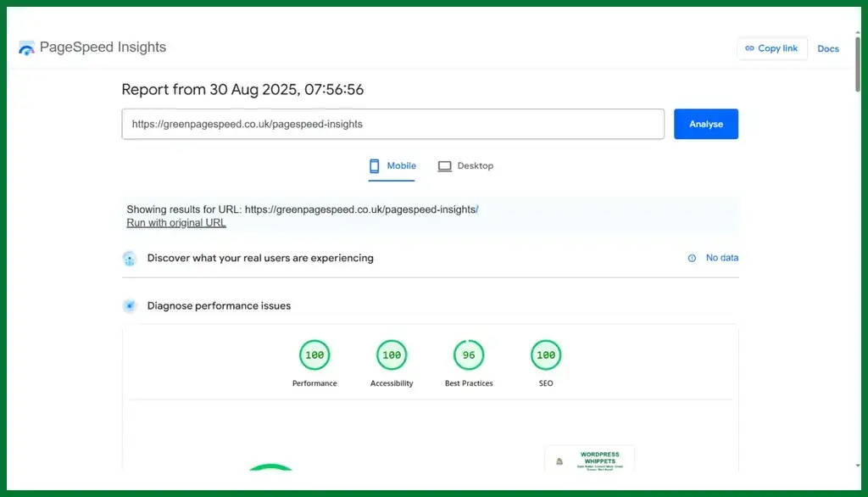Image resolution: width=868 pixels, height=497 pixels.
Task: Click the PageSpeed Insights logo icon
Action: click(x=27, y=48)
